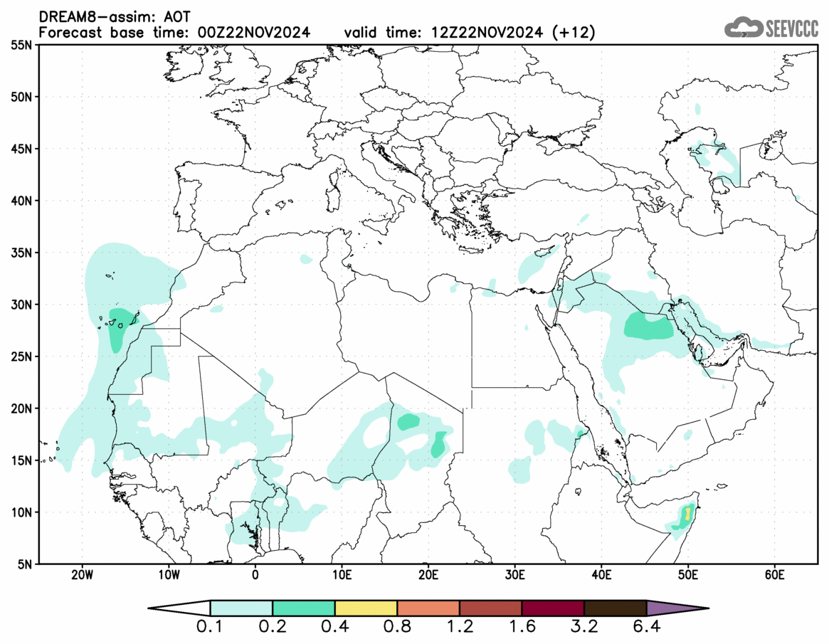Click the 50E longitude label

point(688,575)
